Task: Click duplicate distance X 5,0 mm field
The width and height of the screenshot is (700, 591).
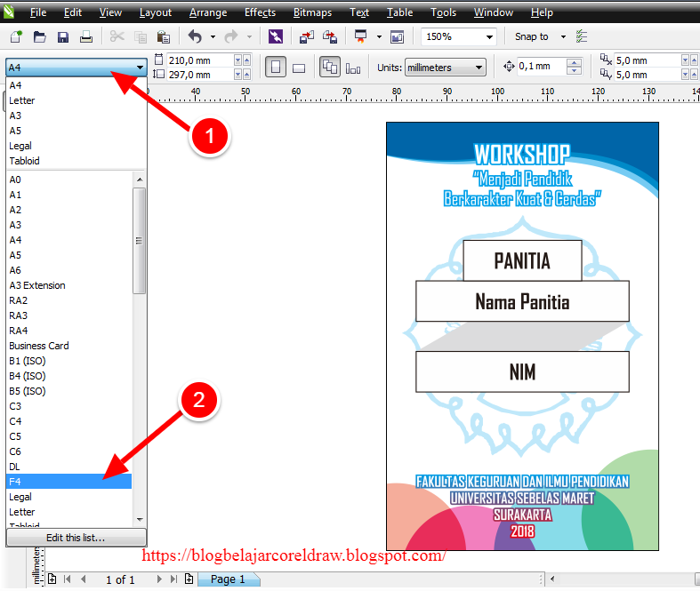Action: (x=648, y=60)
